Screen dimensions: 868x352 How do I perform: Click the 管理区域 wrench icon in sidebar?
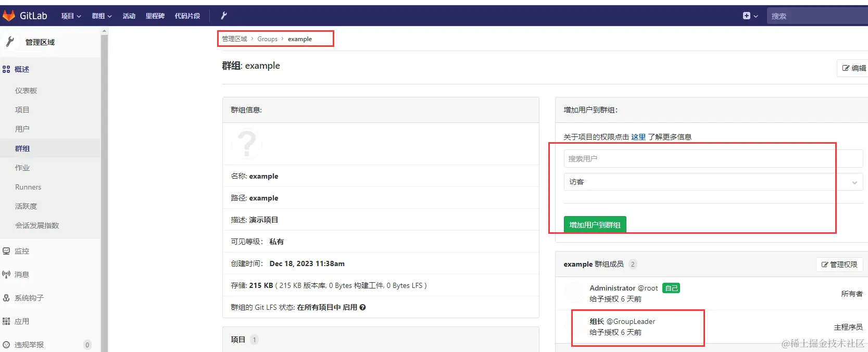[10, 42]
